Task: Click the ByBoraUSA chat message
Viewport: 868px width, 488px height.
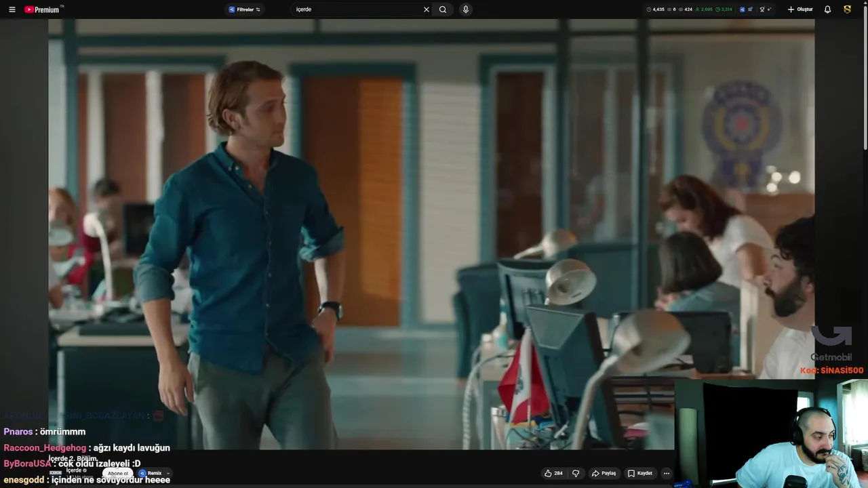Action: pyautogui.click(x=72, y=464)
